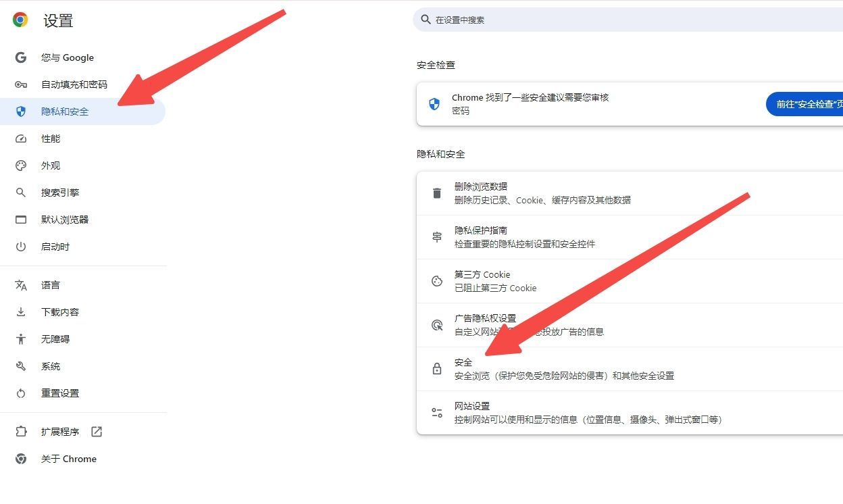Click the signpost icon for 隐私保护指南

click(437, 237)
